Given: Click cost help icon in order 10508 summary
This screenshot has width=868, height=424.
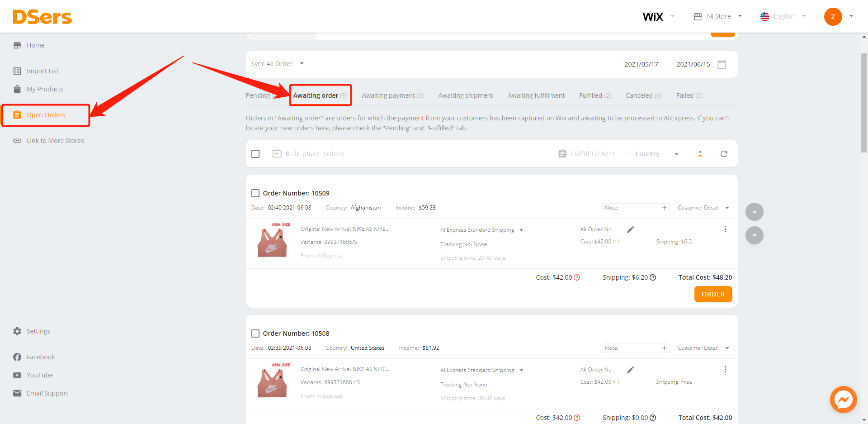Looking at the screenshot, I should [x=577, y=418].
